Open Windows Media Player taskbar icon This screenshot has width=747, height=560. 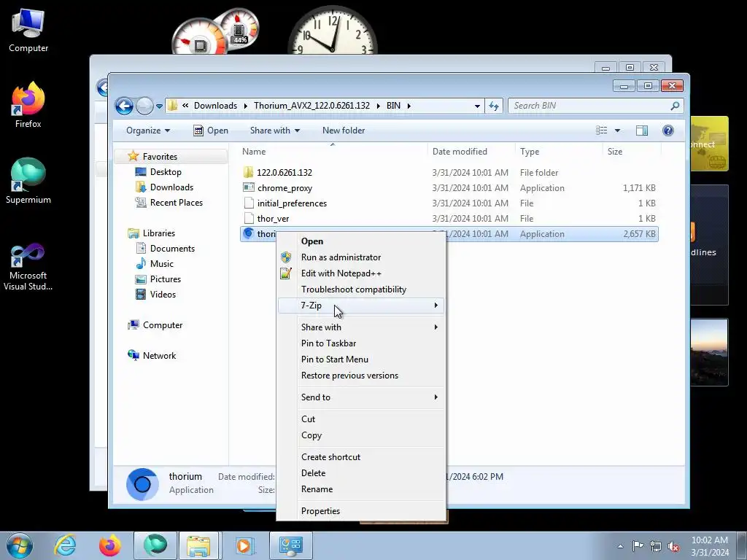[x=245, y=545]
